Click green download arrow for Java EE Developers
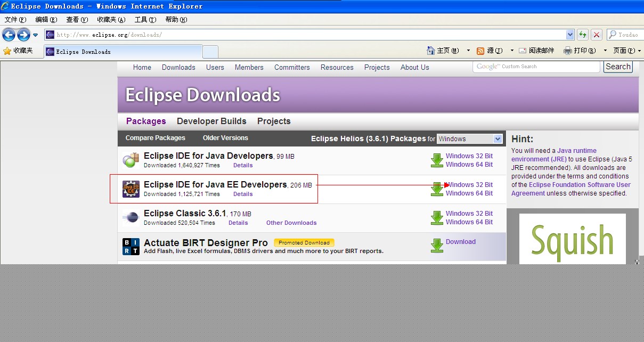 [x=437, y=189]
